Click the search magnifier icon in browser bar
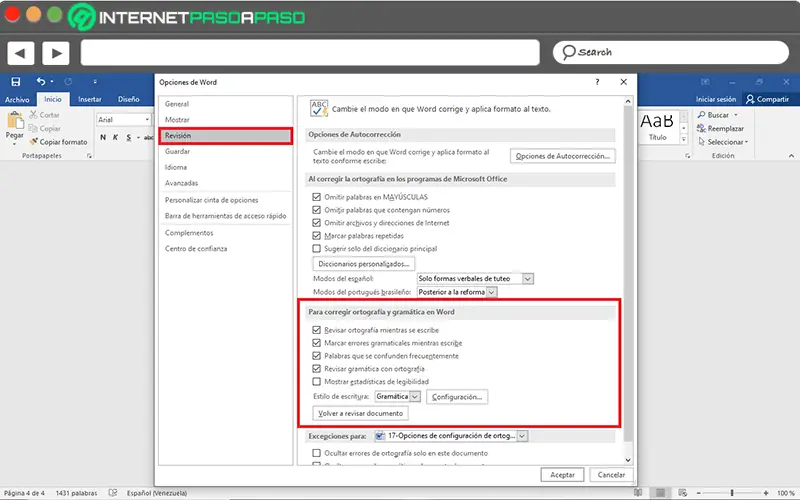This screenshot has height=500, width=800. point(569,52)
